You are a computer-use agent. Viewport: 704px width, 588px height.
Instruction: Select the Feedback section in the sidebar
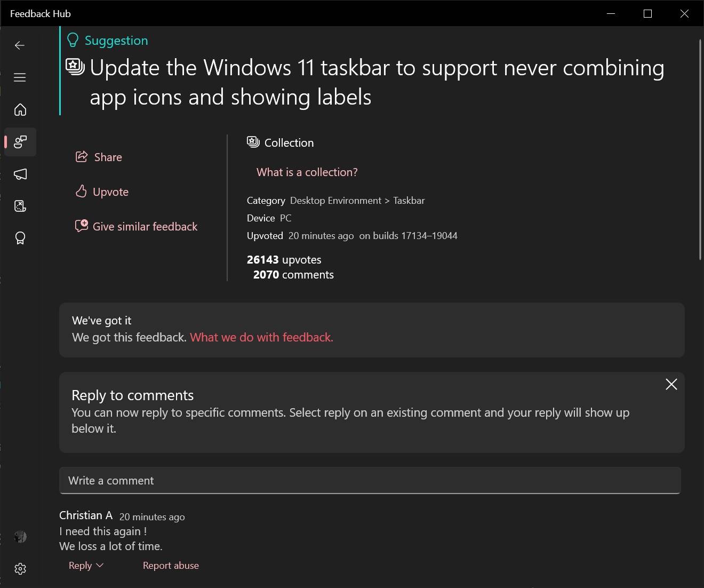click(x=20, y=142)
